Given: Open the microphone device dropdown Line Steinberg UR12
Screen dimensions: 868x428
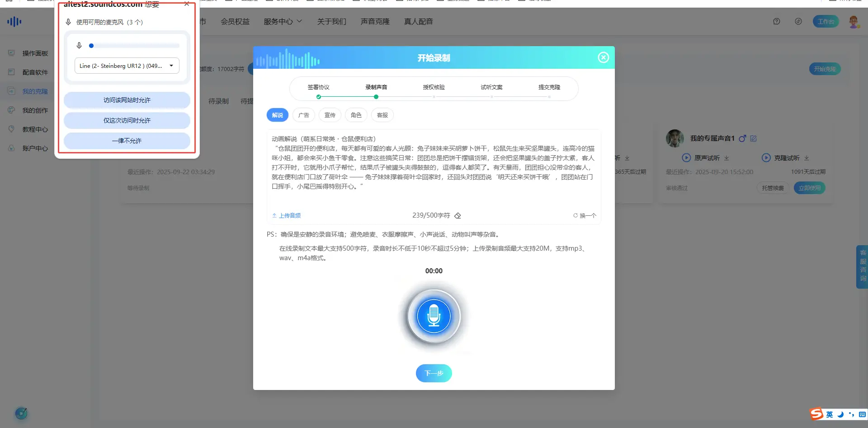Looking at the screenshot, I should coord(127,66).
